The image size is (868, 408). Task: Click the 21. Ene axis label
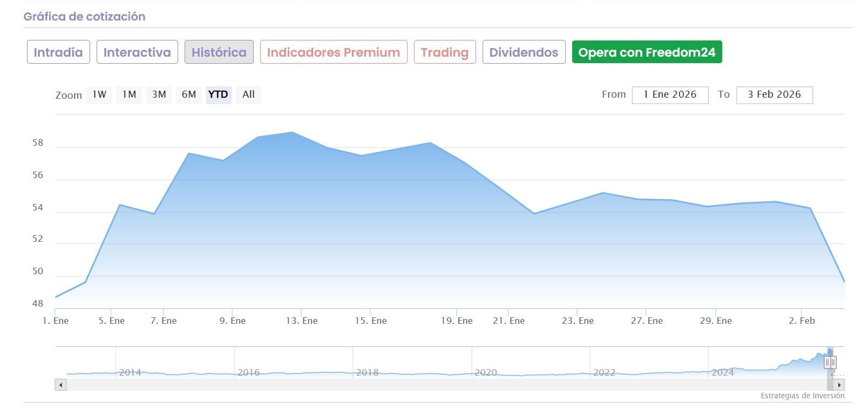pos(508,321)
